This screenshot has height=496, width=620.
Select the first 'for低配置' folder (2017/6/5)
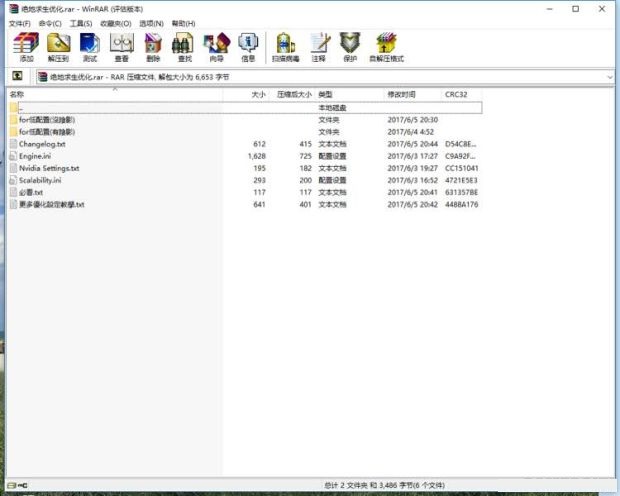coord(245,120)
